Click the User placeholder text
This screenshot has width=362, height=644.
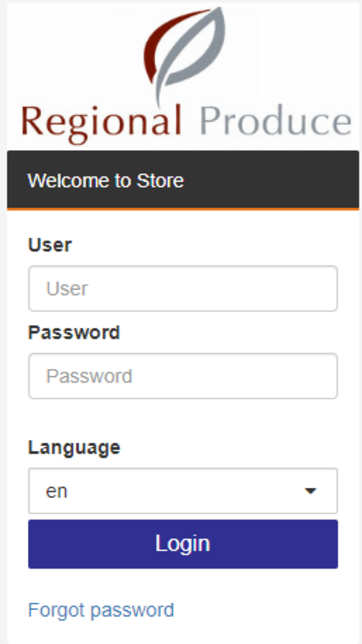[67, 289]
